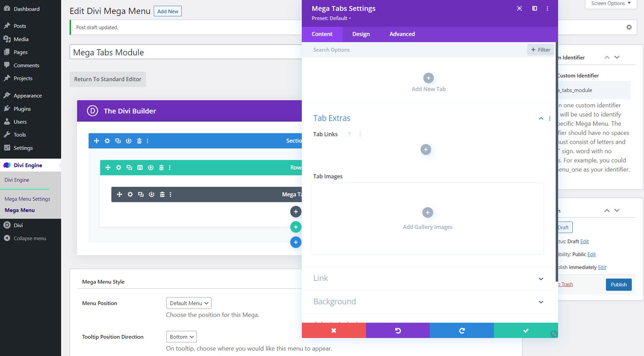Delete the Section with trash icon
Image resolution: width=644 pixels, height=356 pixels.
(x=139, y=141)
